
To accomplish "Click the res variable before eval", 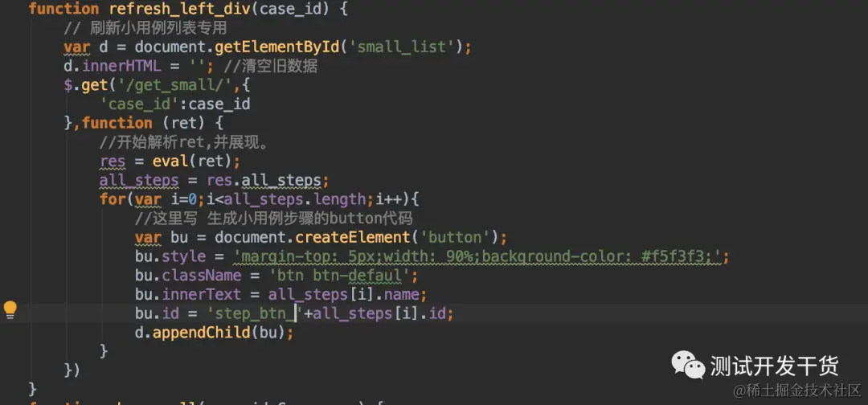I will coord(113,162).
